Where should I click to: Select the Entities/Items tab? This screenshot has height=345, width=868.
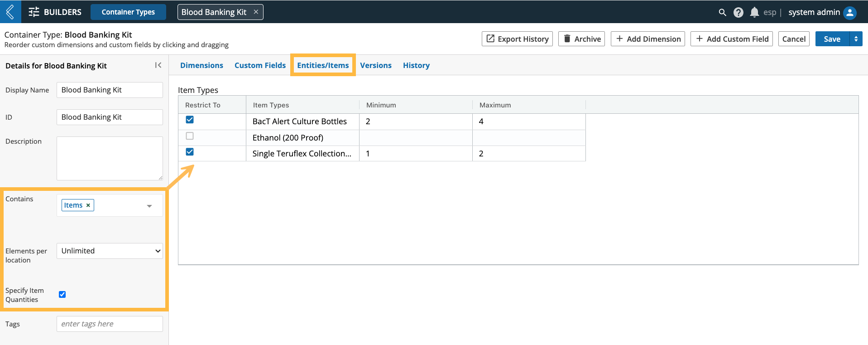pyautogui.click(x=323, y=65)
